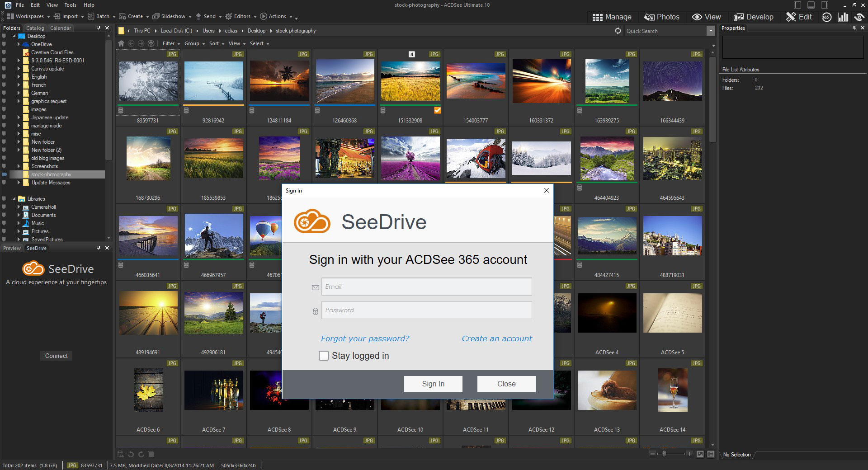The width and height of the screenshot is (868, 470).
Task: Toggle Easy-Select marker beside misc folder
Action: 4,134
